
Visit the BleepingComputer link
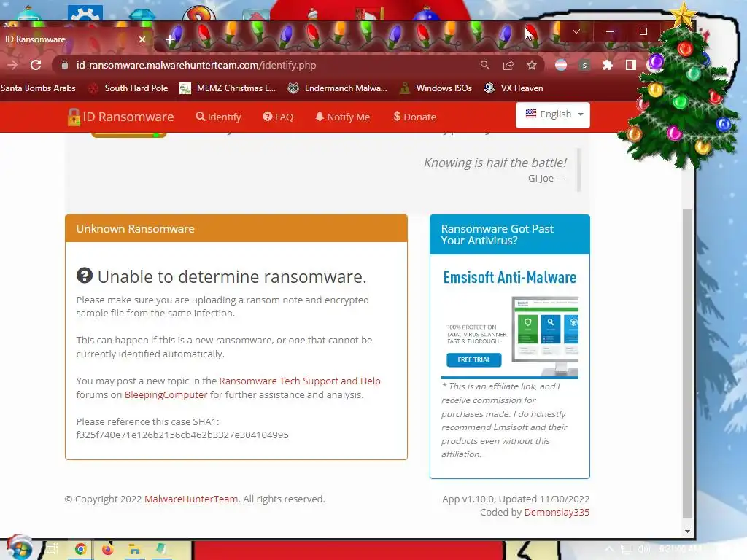coord(166,394)
